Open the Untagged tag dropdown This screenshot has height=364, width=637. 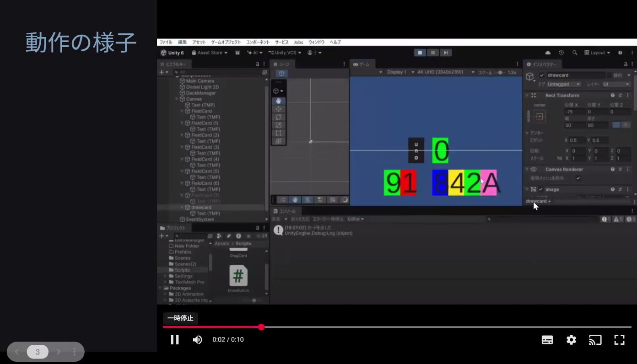(x=564, y=84)
